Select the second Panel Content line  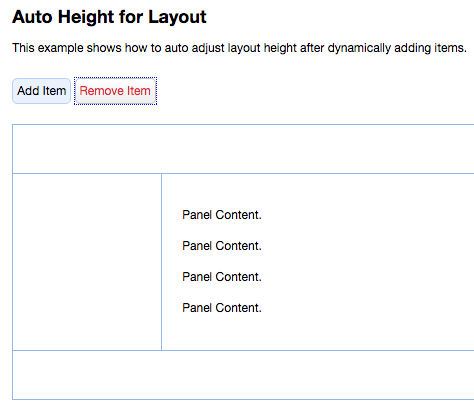tap(222, 246)
